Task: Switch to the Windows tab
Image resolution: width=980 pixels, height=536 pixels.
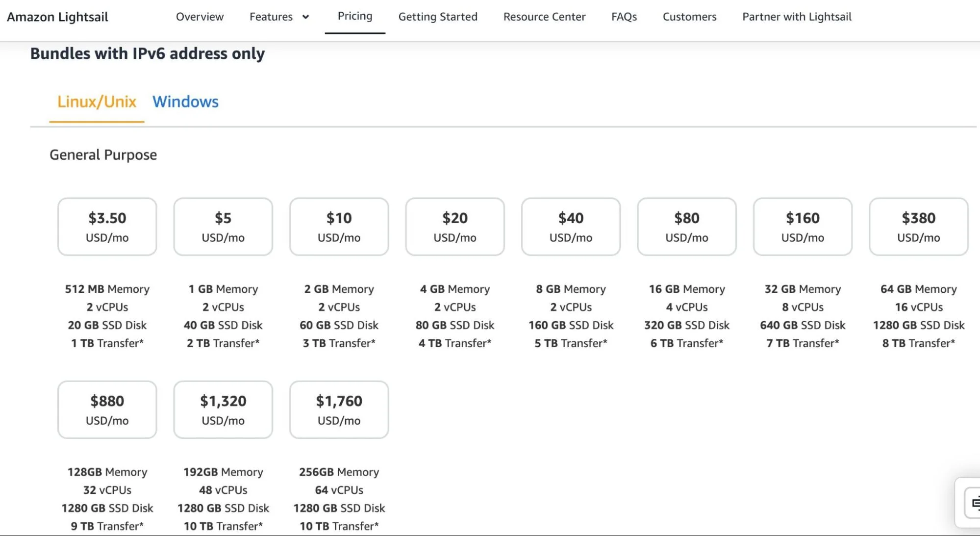Action: tap(186, 102)
